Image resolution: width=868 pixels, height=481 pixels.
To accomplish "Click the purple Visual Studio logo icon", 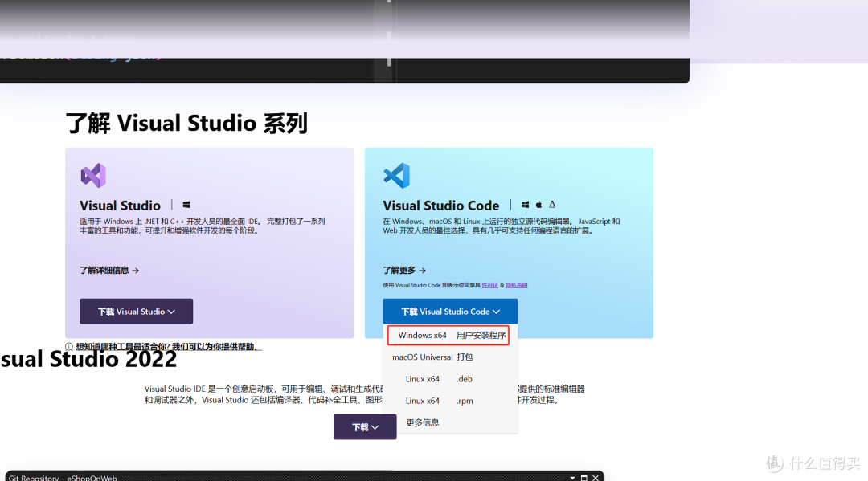I will [x=93, y=174].
